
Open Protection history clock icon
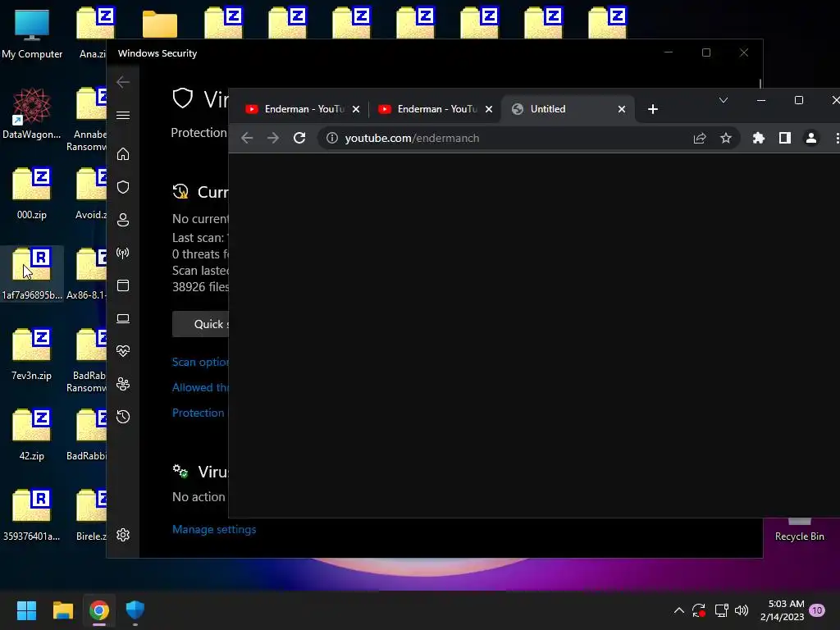point(123,417)
